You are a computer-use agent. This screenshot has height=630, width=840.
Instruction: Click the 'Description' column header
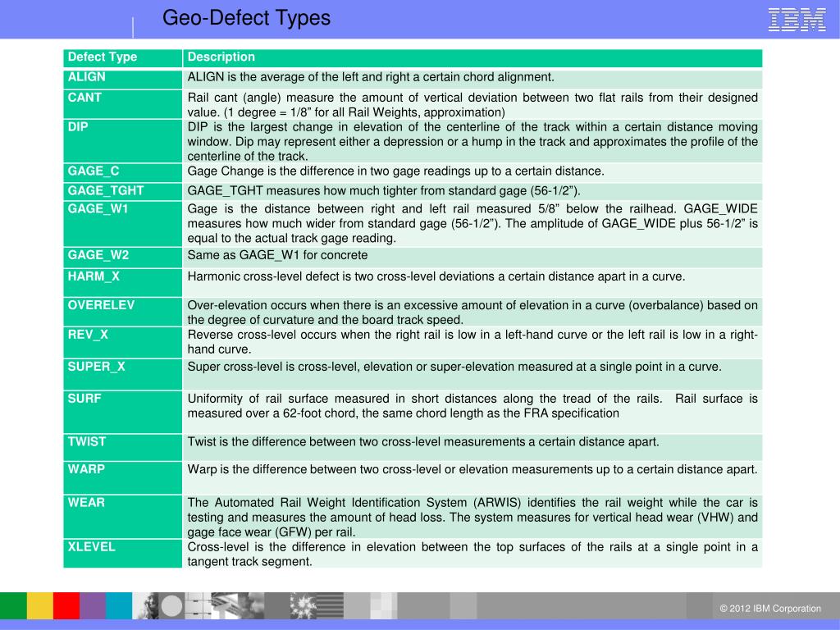point(472,58)
